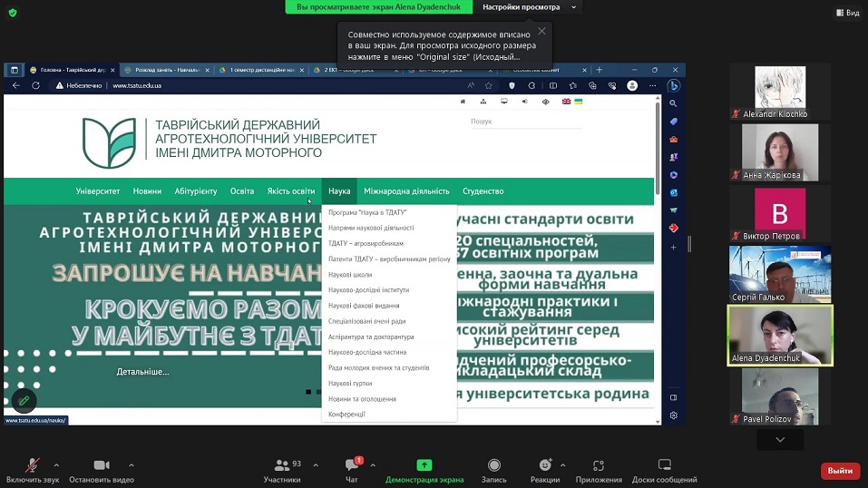Expand participants options arrow next to Участники

point(316,465)
